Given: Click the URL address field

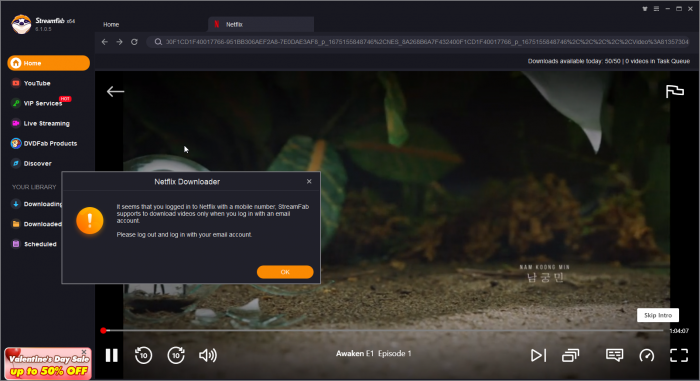Looking at the screenshot, I should tap(421, 42).
